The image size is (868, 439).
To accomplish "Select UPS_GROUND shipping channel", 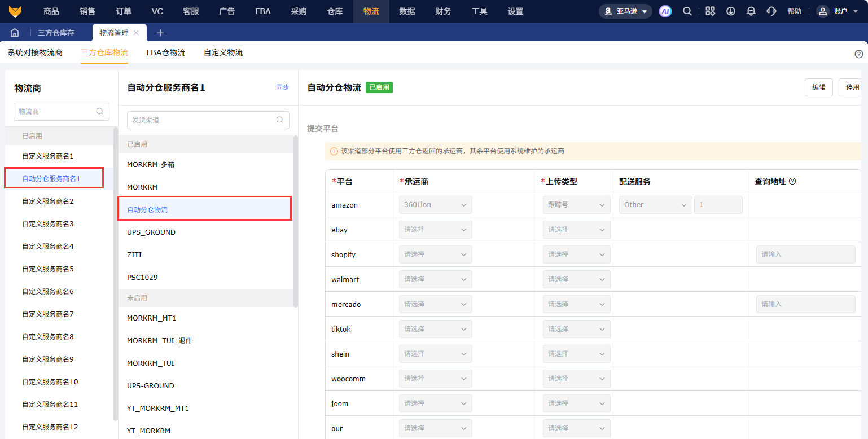I will 151,232.
